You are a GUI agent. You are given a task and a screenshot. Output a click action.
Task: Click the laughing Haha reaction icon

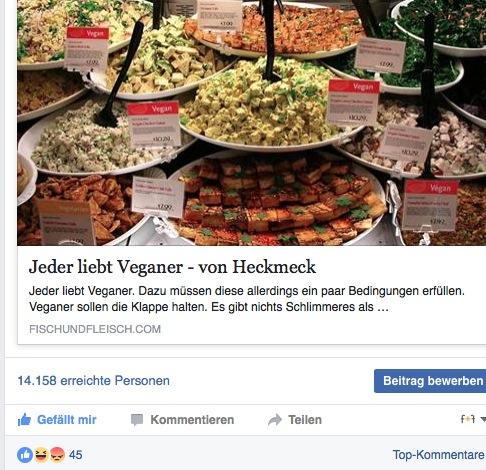pyautogui.click(x=41, y=455)
